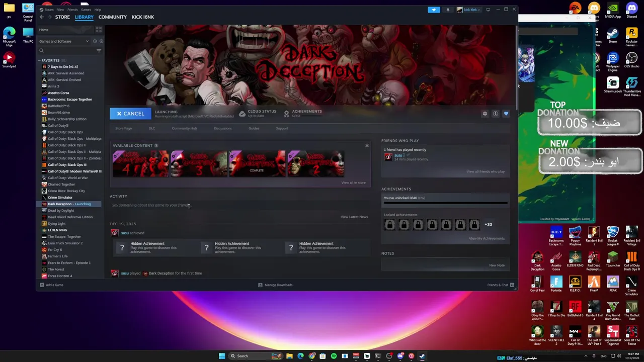Open the Friends menu in Steam
Image resolution: width=644 pixels, height=362 pixels.
coord(72,10)
